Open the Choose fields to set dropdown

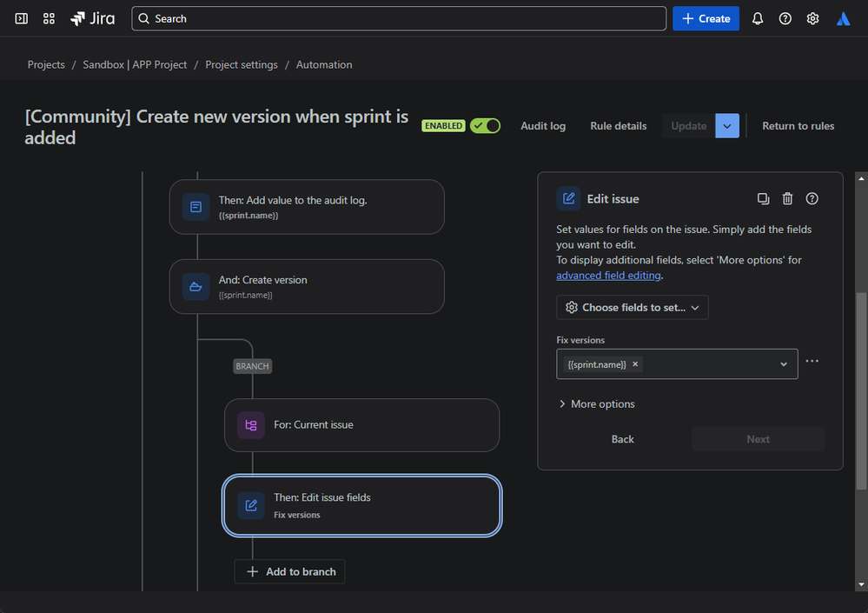[633, 307]
